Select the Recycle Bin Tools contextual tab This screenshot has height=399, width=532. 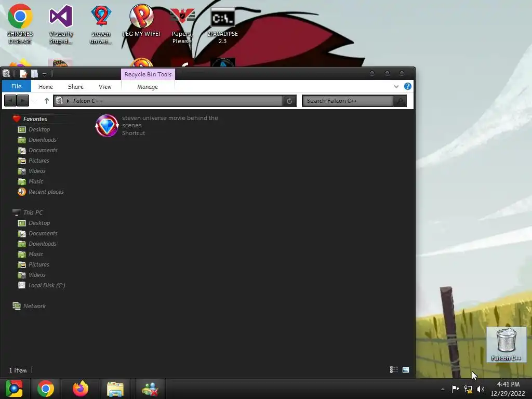point(148,74)
